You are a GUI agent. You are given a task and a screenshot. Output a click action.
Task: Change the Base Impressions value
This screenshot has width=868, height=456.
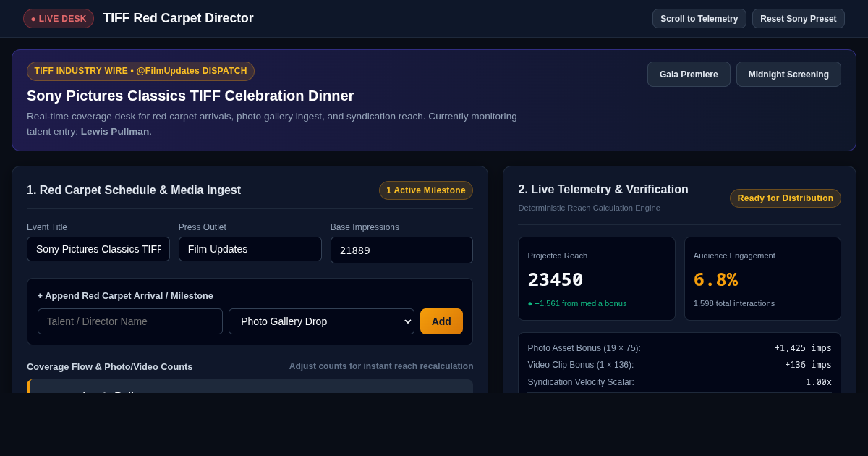(401, 250)
